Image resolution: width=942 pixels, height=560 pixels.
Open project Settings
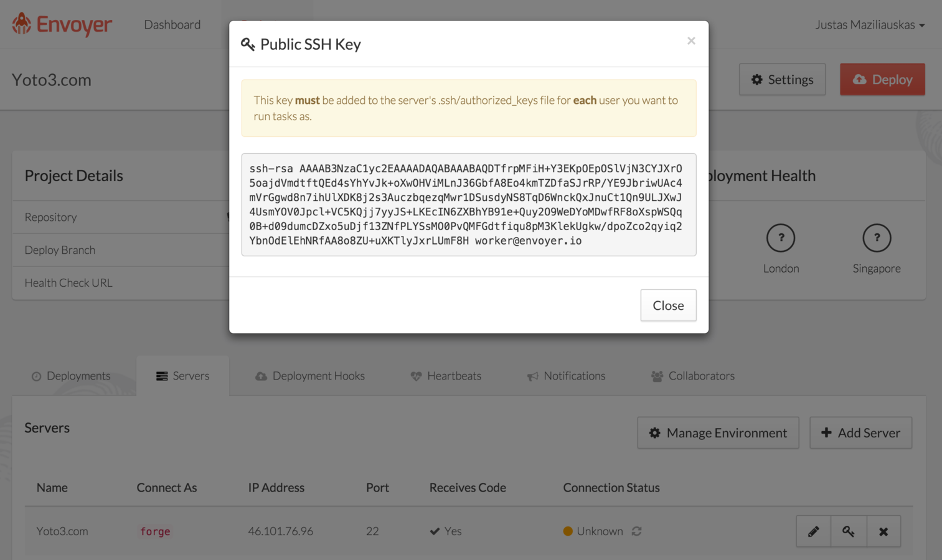click(782, 79)
